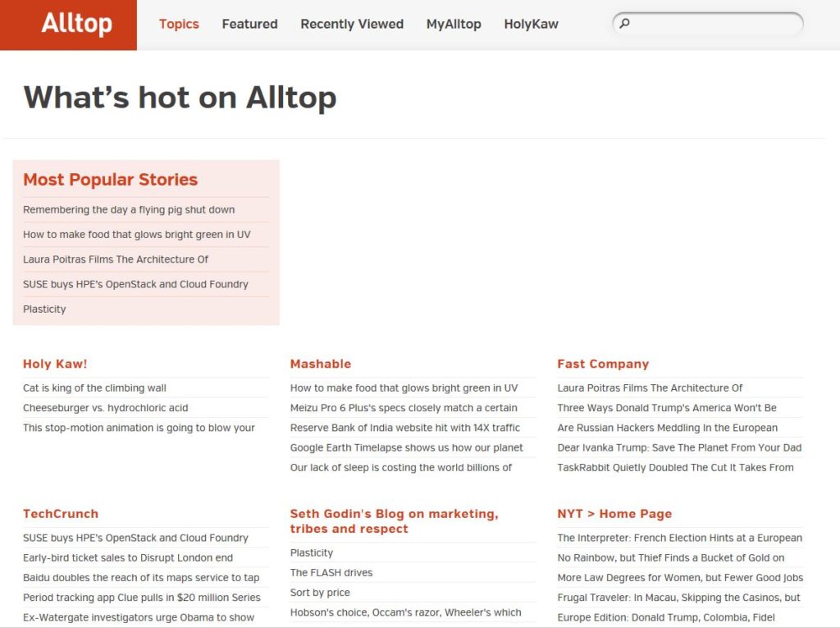Open 'More Law Degrees for Women' story
The width and height of the screenshot is (840, 628).
680,578
